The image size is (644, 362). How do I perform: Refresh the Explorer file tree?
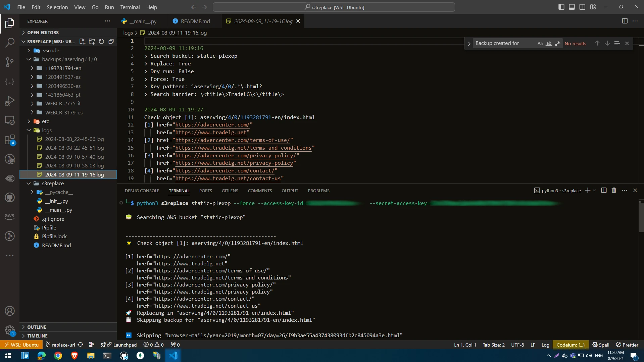(101, 42)
